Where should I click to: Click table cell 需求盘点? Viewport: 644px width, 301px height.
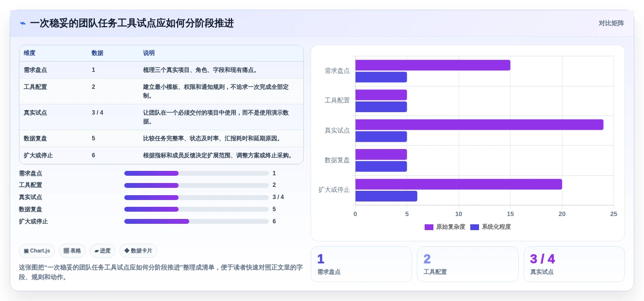coord(35,70)
